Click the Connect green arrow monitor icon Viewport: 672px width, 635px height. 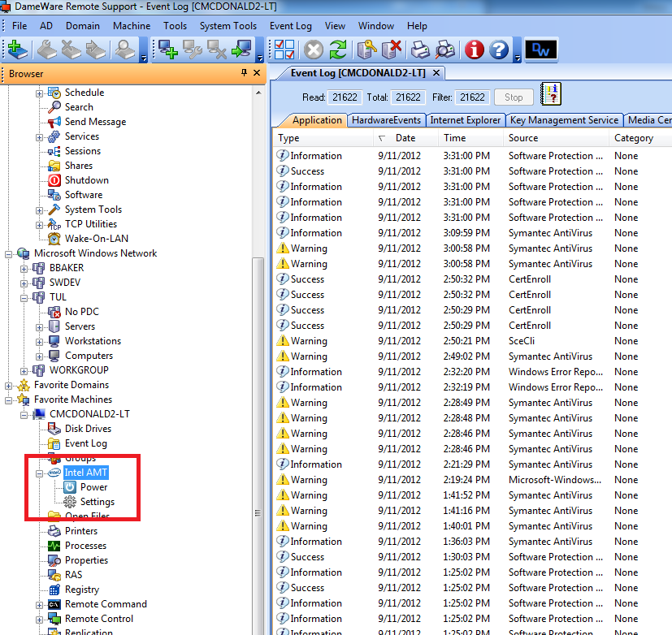[x=241, y=50]
